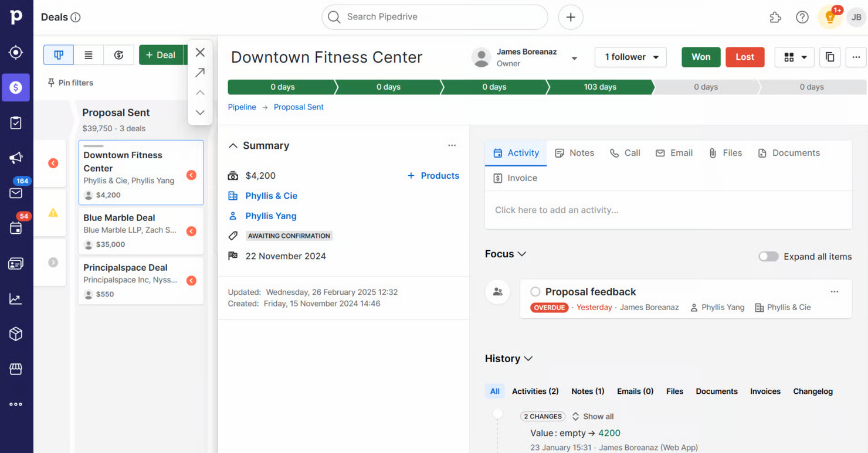This screenshot has width=868, height=453.
Task: Click the Deals info icon
Action: 76,18
